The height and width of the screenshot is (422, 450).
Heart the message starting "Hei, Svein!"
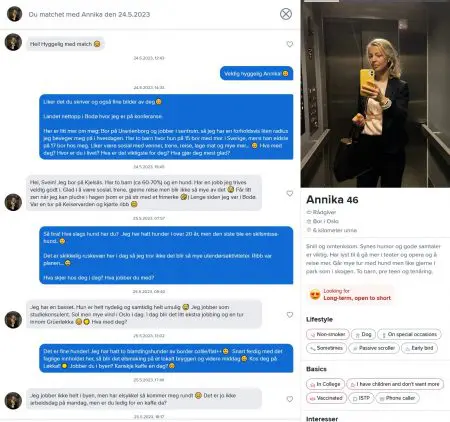(290, 193)
